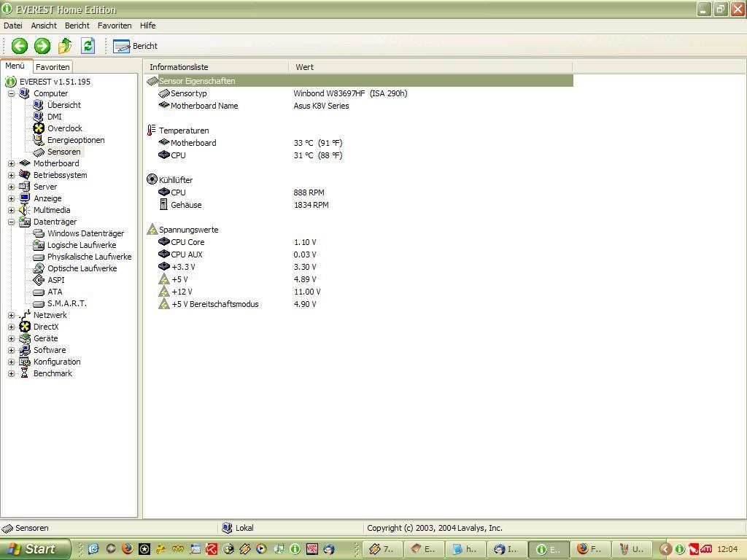Image resolution: width=747 pixels, height=560 pixels.
Task: Click the system tray expand arrow
Action: 665,549
